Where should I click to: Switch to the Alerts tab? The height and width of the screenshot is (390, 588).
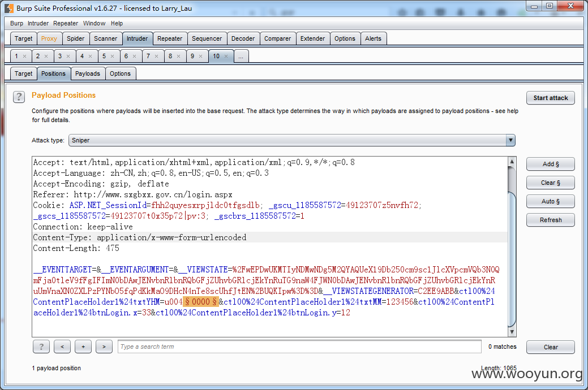[x=373, y=38]
